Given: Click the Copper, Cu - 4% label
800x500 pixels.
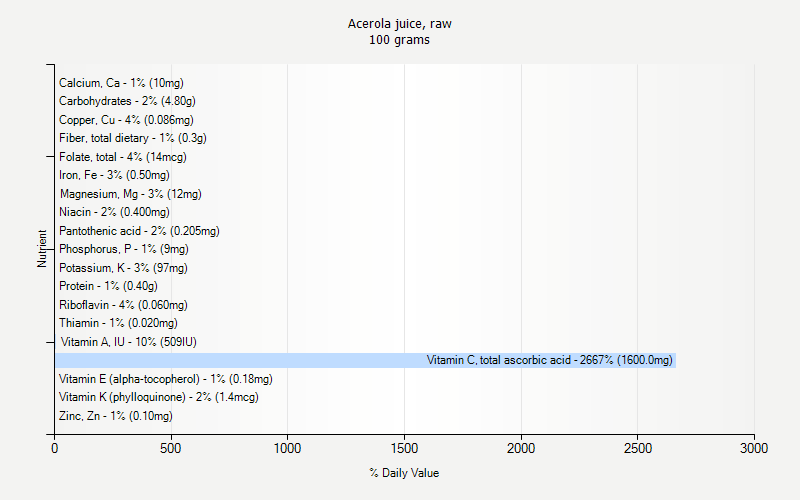Looking at the screenshot, I should (x=126, y=120).
